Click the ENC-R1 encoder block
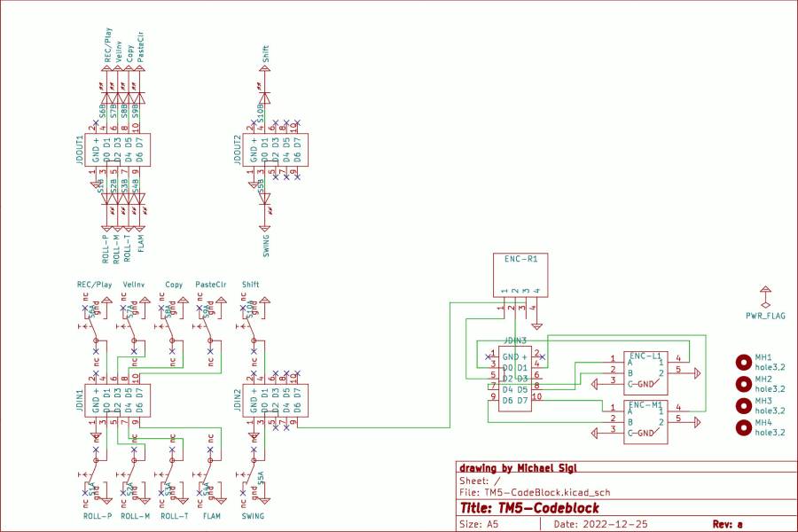Screen dimensions: 798x532 tap(521, 274)
